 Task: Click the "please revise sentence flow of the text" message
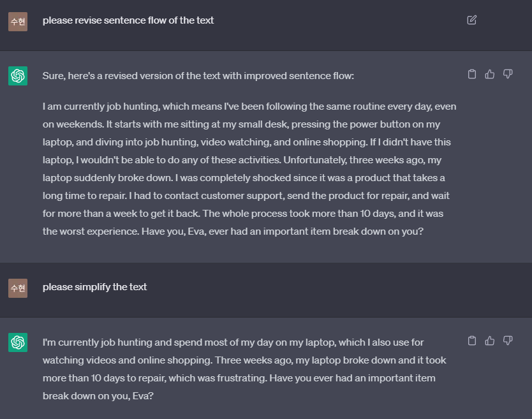point(128,20)
